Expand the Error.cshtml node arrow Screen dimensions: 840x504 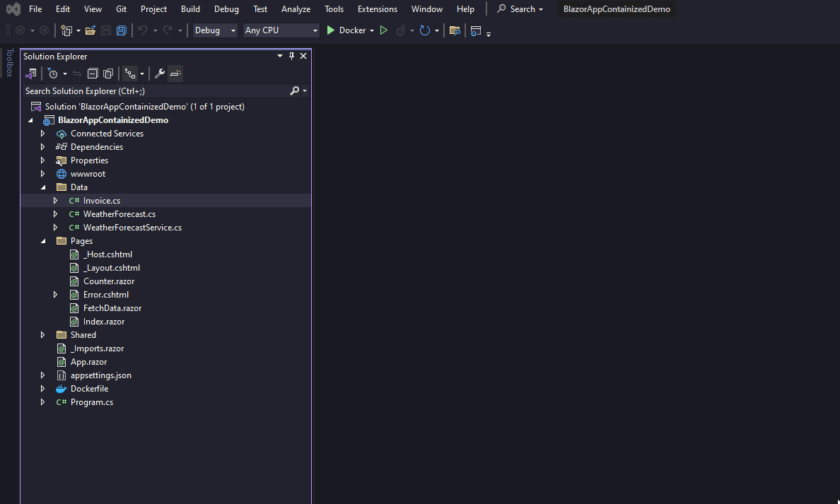(x=55, y=295)
